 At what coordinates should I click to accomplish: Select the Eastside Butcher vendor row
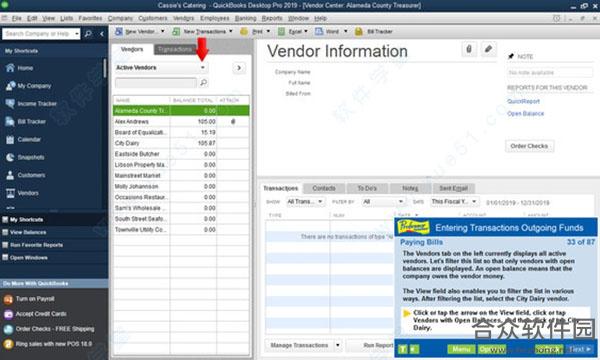[181, 154]
